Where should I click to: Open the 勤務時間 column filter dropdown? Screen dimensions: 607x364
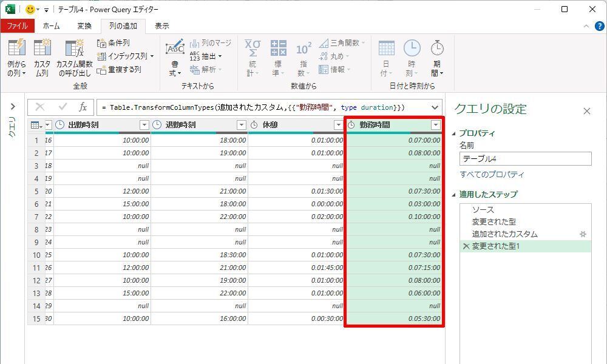(x=435, y=125)
